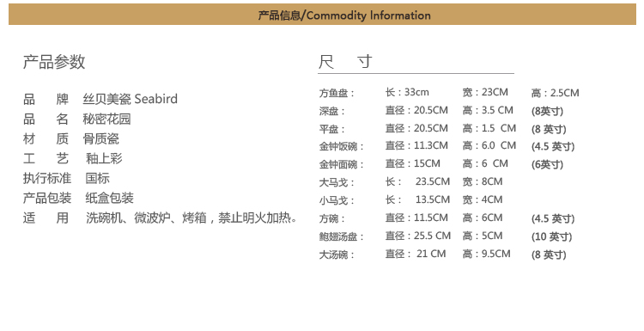Click the 品名 label
The image size is (644, 331).
(46, 119)
